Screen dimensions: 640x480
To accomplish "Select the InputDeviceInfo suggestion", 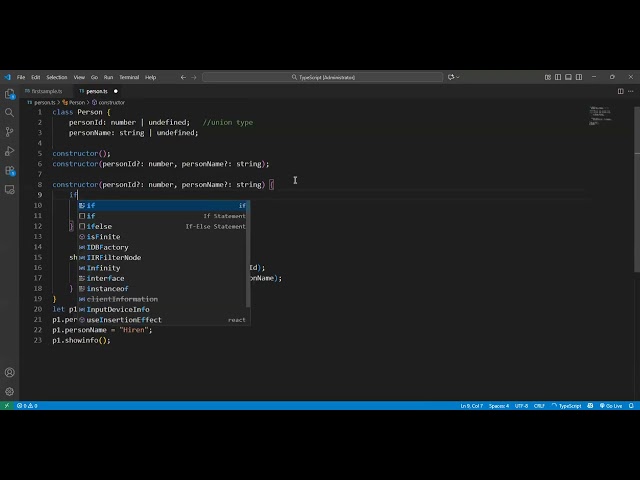I will click(x=163, y=309).
